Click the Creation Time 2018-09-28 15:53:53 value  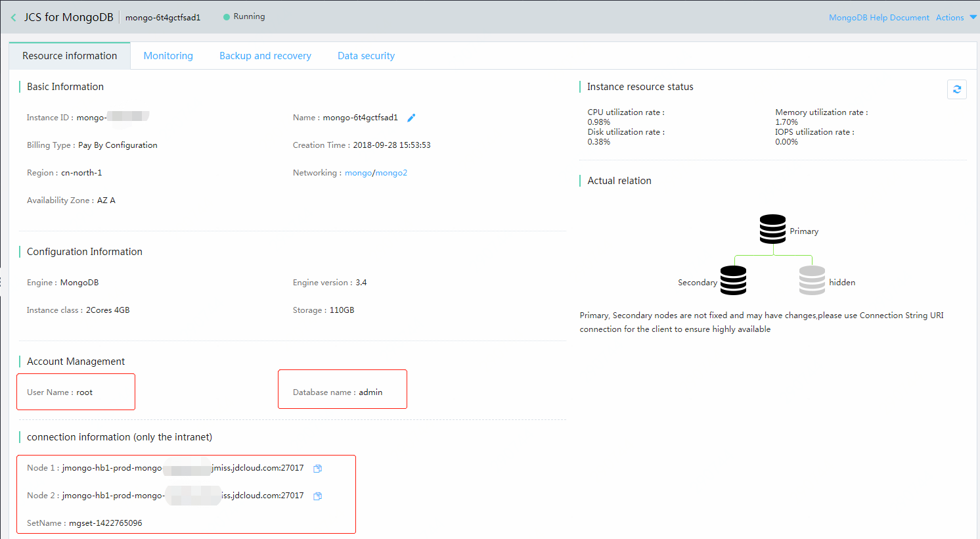391,145
